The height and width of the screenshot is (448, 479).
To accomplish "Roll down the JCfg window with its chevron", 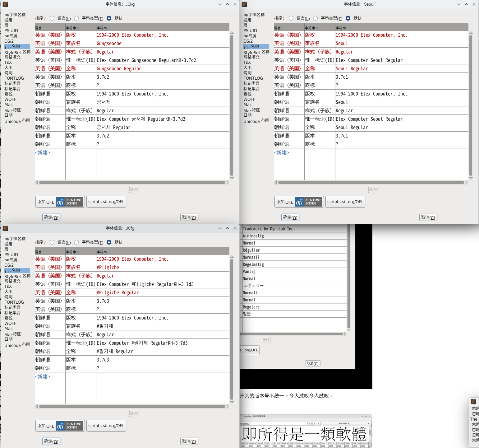I will click(x=220, y=228).
